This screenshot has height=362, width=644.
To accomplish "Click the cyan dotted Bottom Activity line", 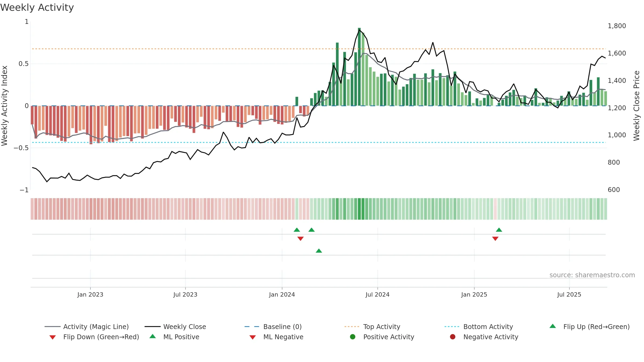I will 319,142.
